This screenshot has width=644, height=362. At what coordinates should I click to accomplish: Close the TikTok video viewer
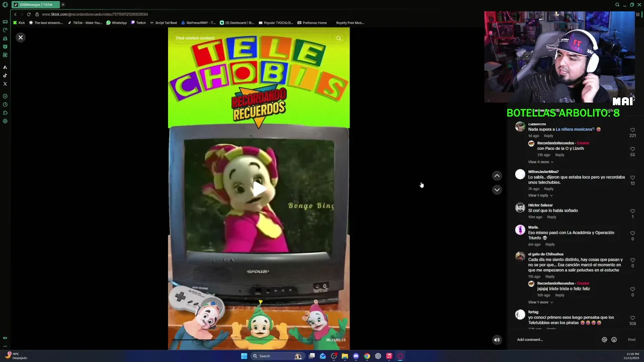tap(21, 38)
